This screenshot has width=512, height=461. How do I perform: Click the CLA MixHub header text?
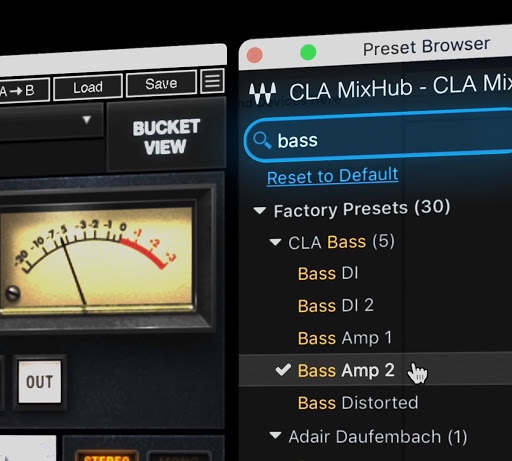tap(400, 87)
